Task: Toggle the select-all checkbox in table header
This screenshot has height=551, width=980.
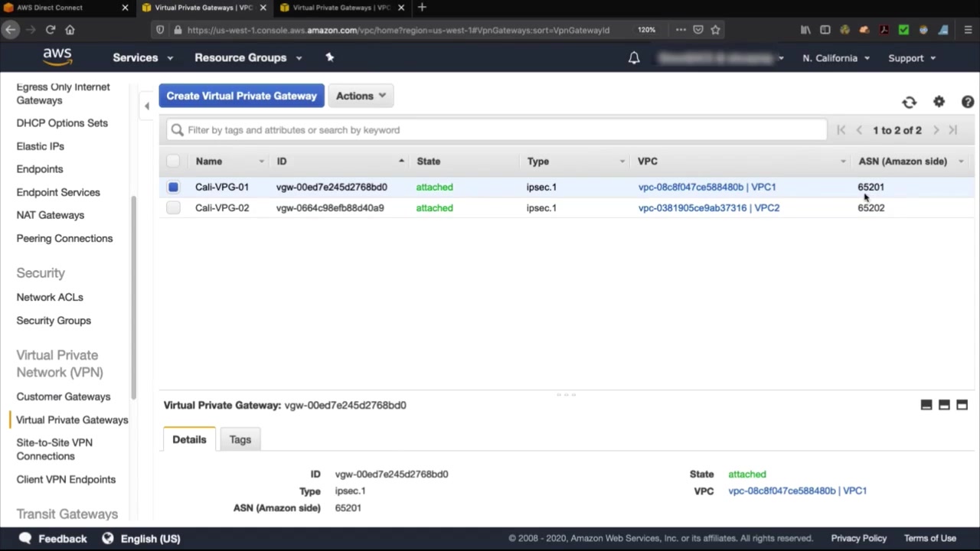Action: 173,161
